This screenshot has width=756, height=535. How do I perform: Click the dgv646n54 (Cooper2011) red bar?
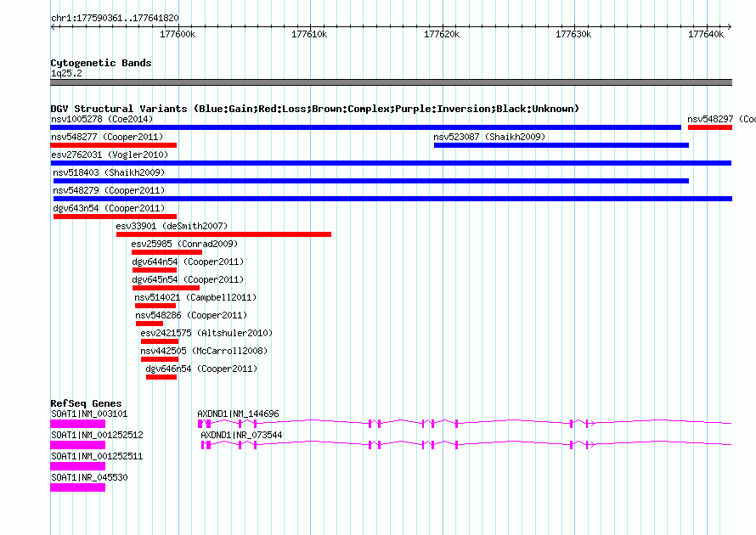click(x=161, y=377)
